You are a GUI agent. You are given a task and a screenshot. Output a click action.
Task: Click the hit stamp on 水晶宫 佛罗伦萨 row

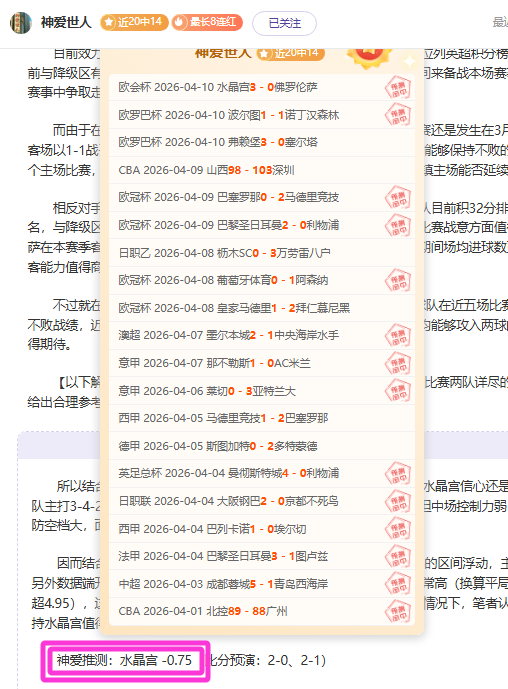(x=398, y=87)
